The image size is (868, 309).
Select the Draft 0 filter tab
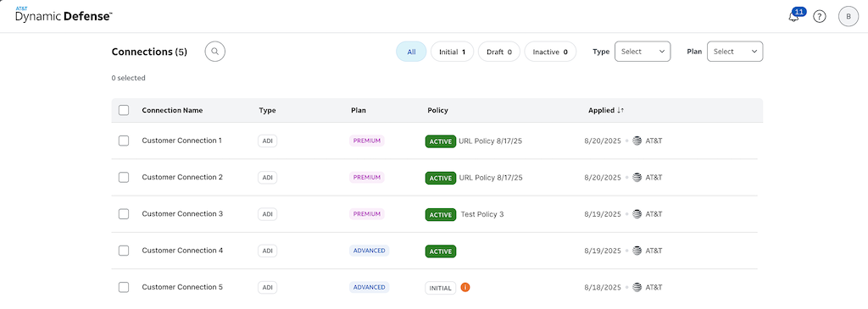tap(499, 52)
